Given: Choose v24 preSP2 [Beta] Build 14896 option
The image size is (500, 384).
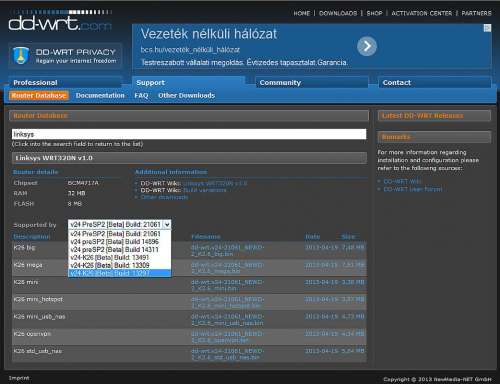Looking at the screenshot, I should (x=120, y=242).
